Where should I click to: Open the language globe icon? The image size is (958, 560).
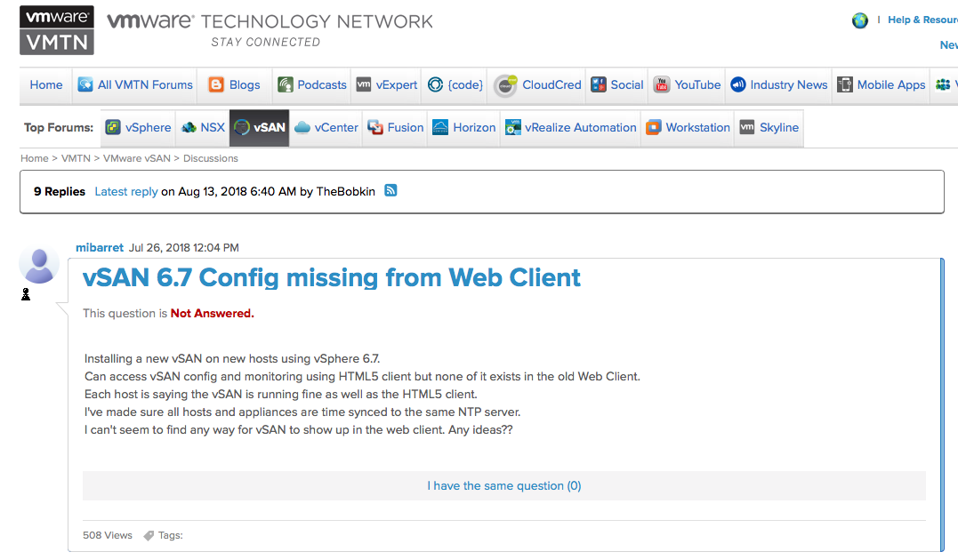pyautogui.click(x=859, y=20)
